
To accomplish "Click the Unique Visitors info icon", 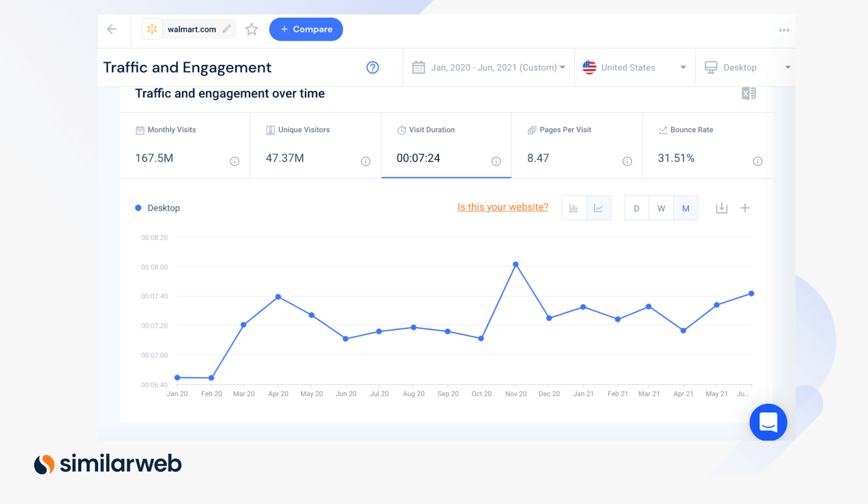I will pos(365,161).
